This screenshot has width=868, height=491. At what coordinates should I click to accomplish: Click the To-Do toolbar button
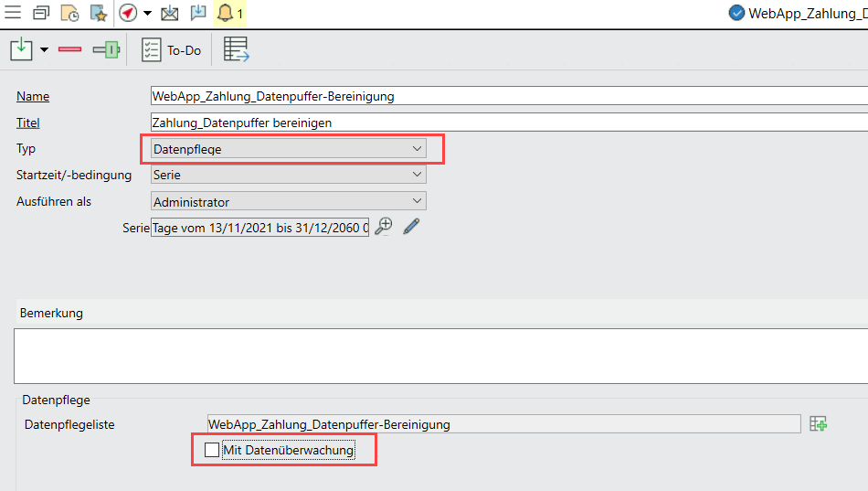coord(172,50)
